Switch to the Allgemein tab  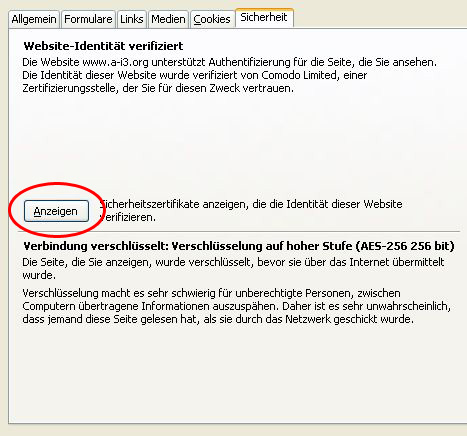point(34,19)
